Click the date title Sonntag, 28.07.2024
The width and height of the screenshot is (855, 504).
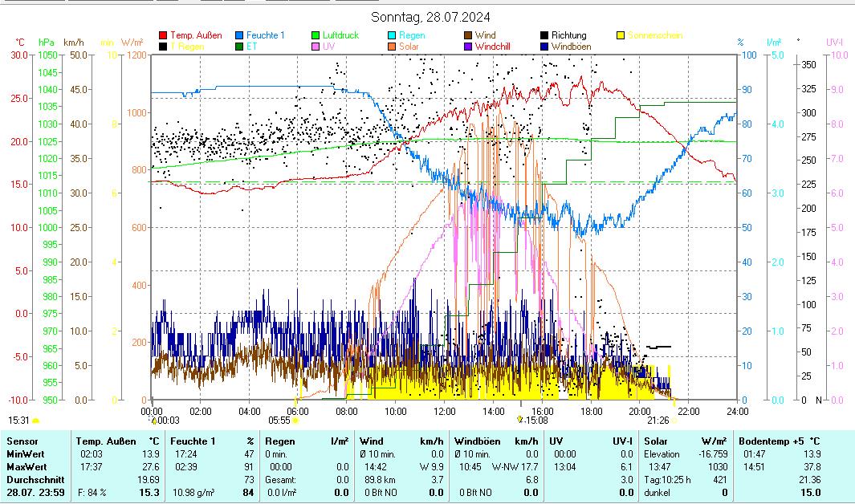[x=431, y=17]
